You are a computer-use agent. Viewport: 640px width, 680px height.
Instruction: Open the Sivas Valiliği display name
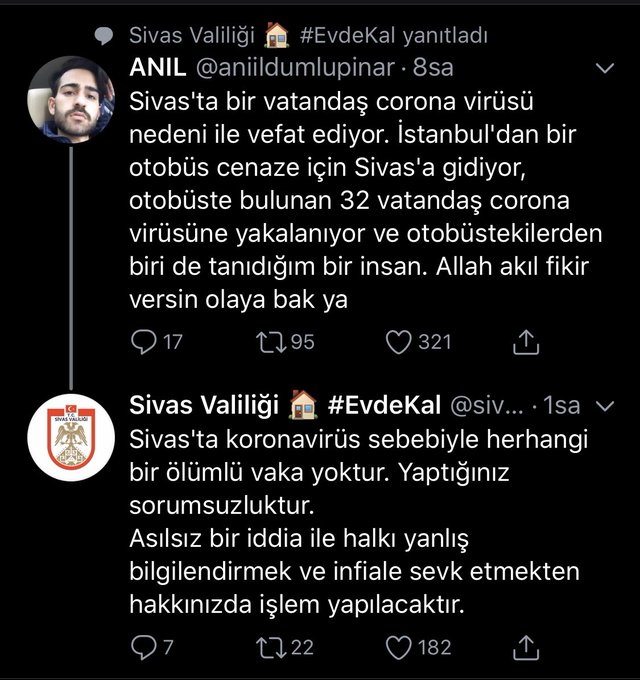[206, 405]
